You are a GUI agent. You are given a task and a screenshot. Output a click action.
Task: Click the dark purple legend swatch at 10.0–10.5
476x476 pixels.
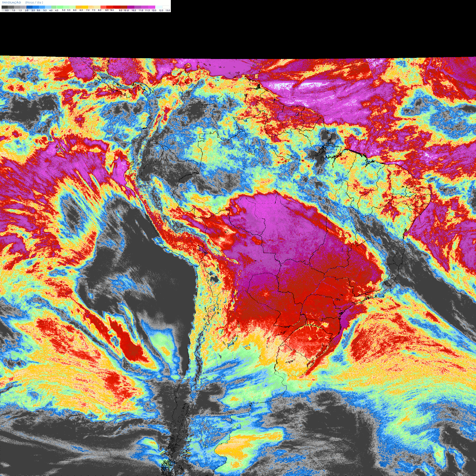coord(131,7)
